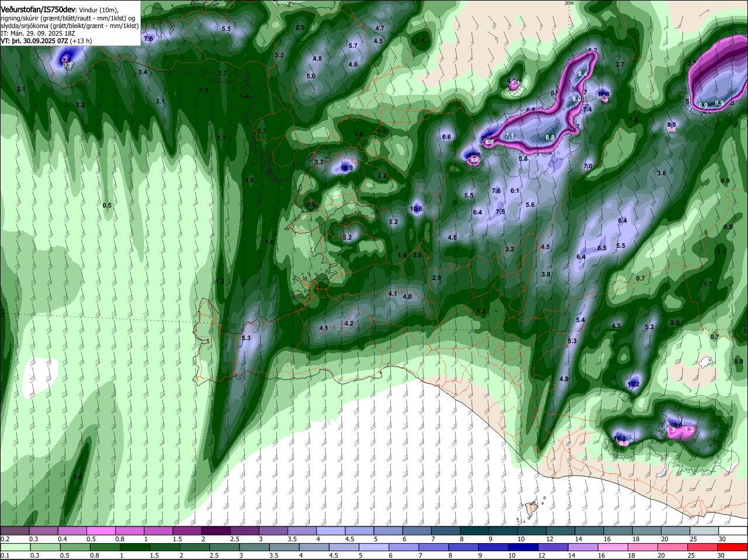Click the map value '8.5'
The width and height of the screenshot is (748, 560).
[671, 125]
